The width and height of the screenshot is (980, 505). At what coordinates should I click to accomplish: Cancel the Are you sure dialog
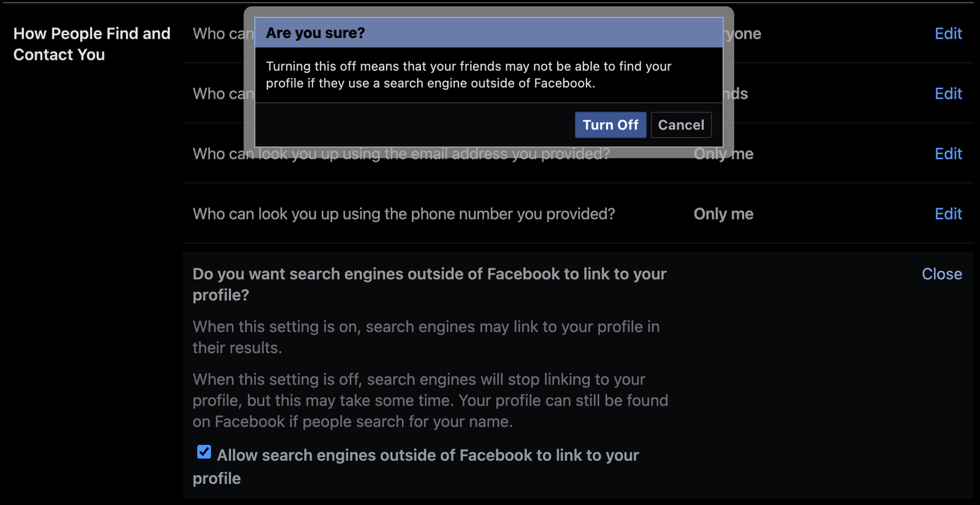point(681,124)
